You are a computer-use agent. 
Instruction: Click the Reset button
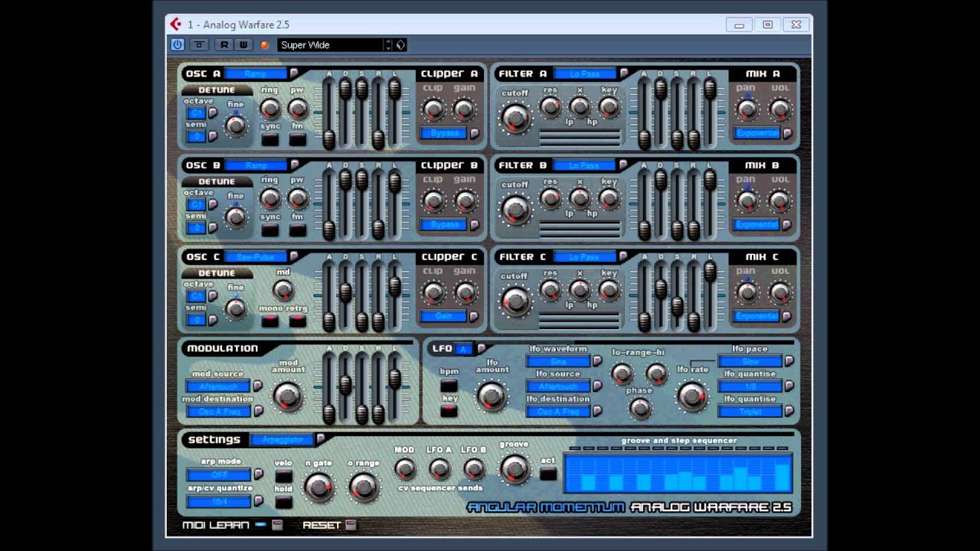(x=351, y=525)
